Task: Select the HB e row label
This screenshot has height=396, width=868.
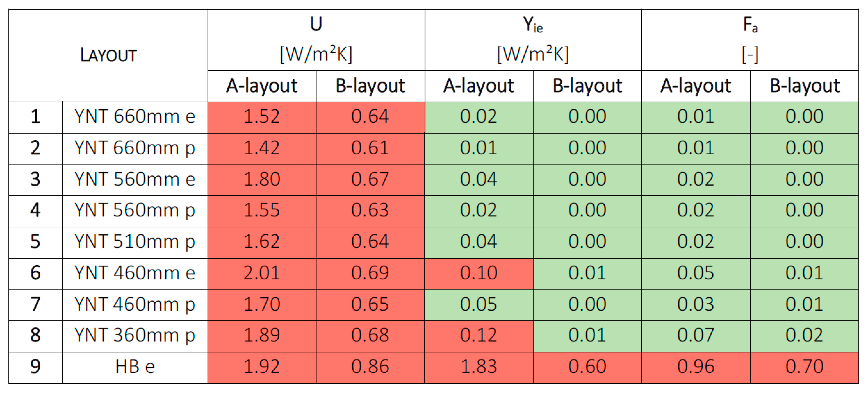Action: (135, 367)
